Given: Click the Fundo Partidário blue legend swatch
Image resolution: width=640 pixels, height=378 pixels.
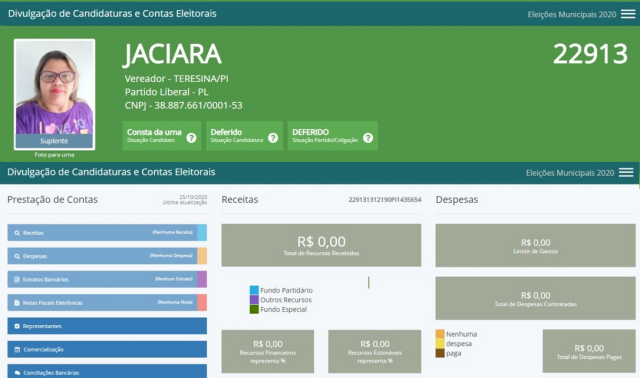Looking at the screenshot, I should coord(254,290).
